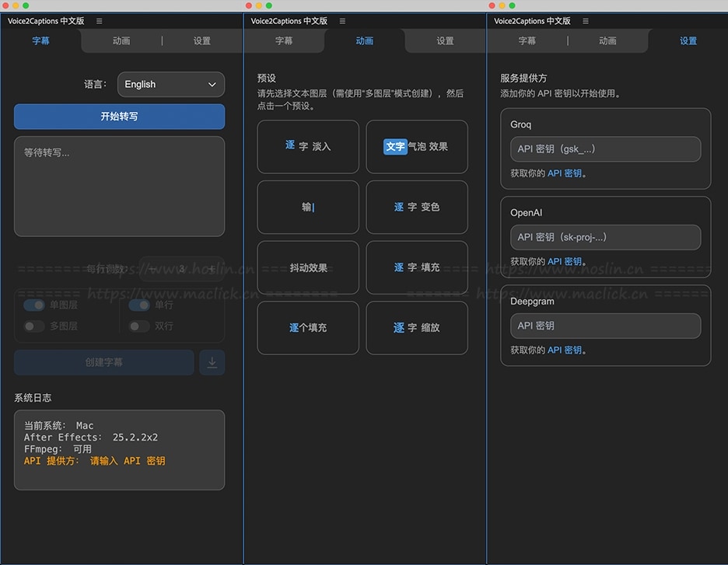Increase words per line with plus button
Image resolution: width=728 pixels, height=565 pixels.
click(x=212, y=269)
